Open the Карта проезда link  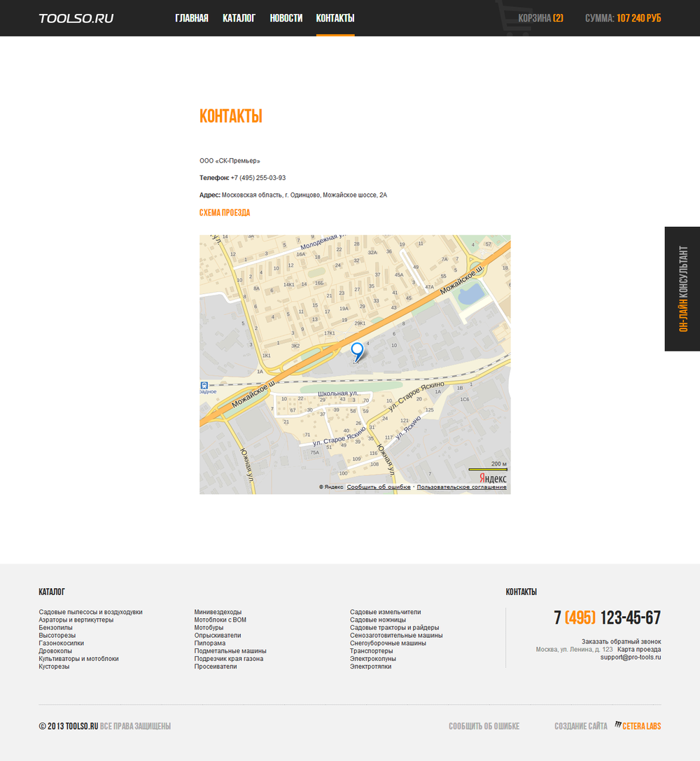638,649
